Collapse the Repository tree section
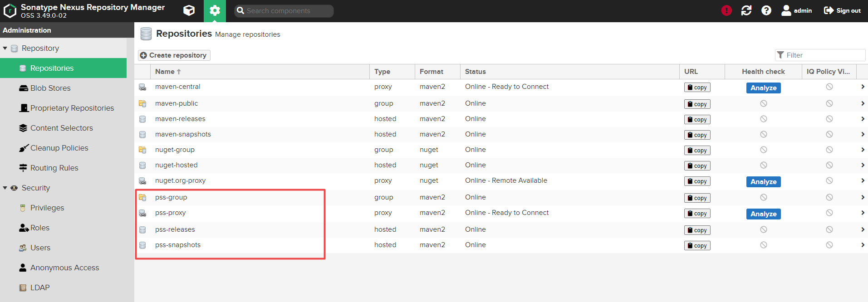The height and width of the screenshot is (302, 868). coord(5,48)
